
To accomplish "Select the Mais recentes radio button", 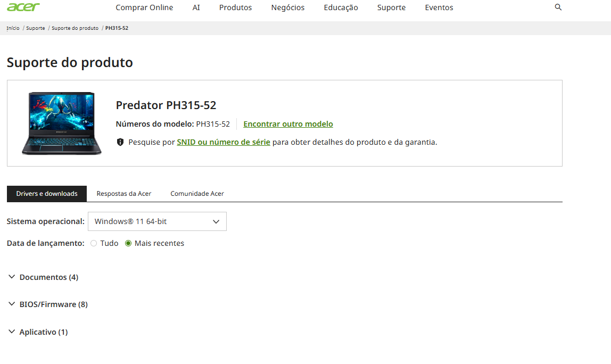I will click(128, 243).
